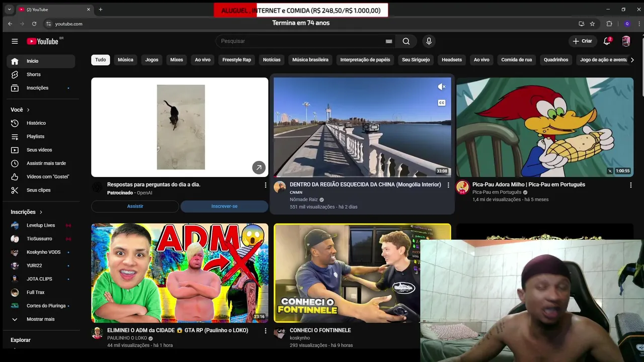Open the Pica-Pau Adora Milho thumbnail

(545, 127)
